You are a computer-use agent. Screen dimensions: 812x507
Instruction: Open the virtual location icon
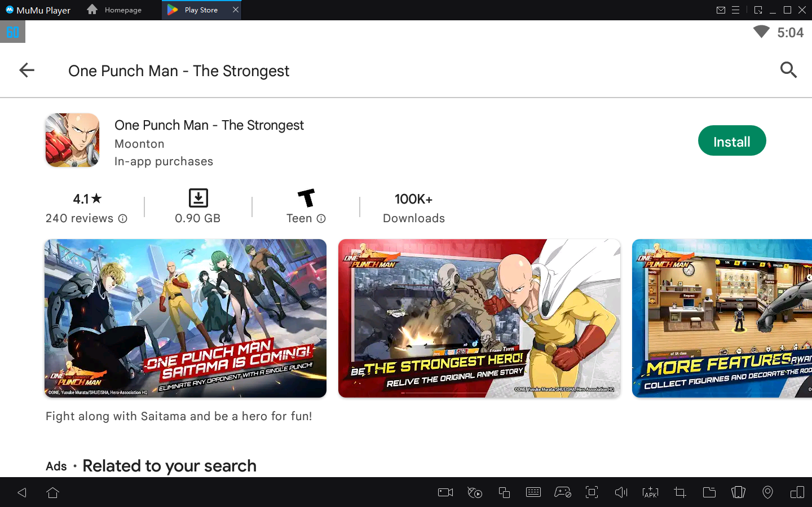tap(767, 492)
